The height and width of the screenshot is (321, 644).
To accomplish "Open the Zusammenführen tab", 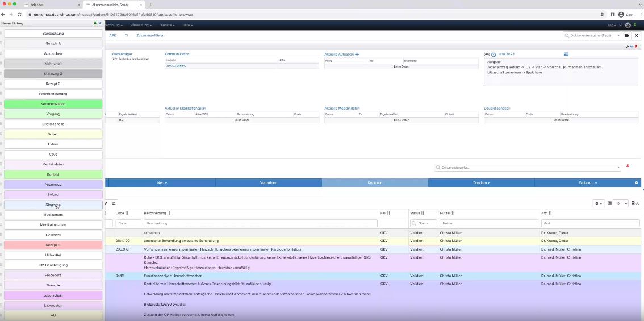I will [150, 36].
